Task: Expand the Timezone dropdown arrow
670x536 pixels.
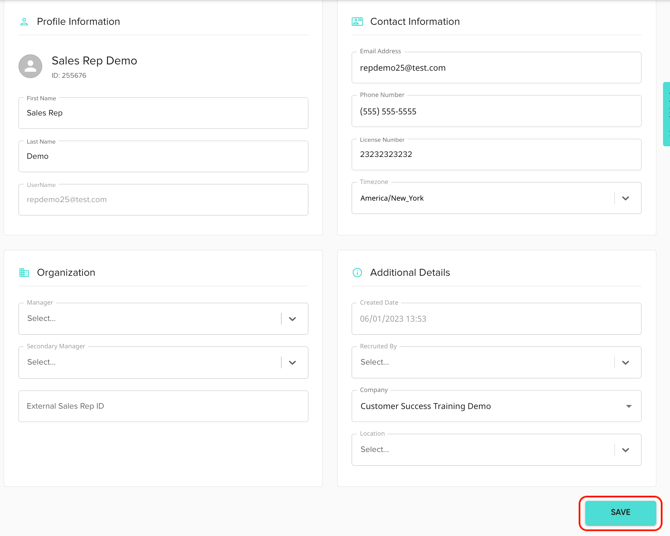Action: pos(625,198)
